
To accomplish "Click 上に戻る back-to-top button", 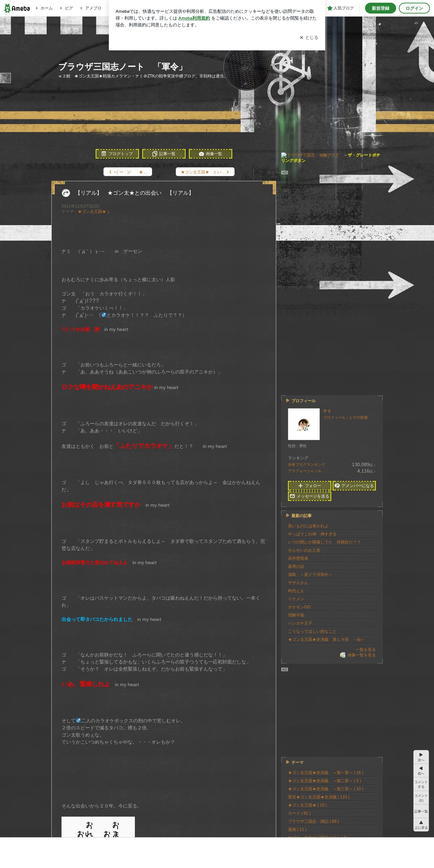I will (421, 825).
